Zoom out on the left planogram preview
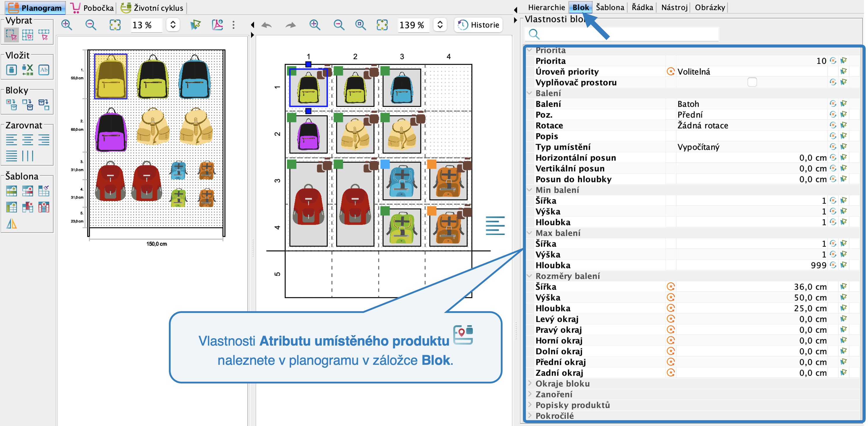The height and width of the screenshot is (426, 868). (x=91, y=25)
